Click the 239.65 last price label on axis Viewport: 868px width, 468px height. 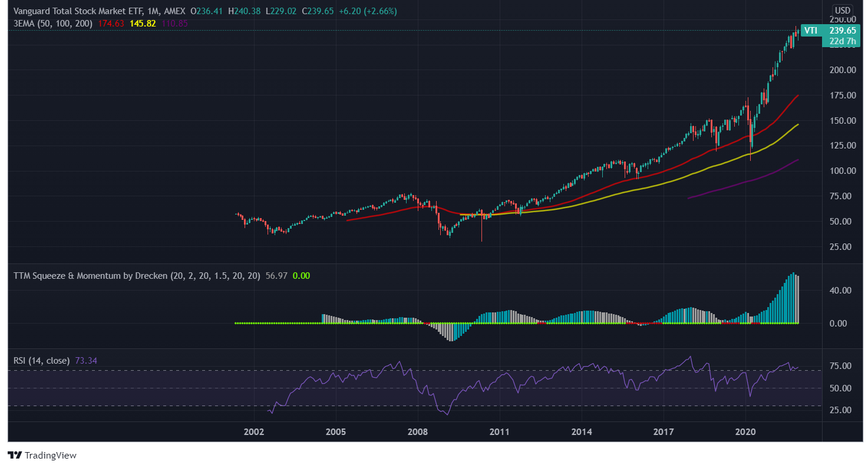pos(843,31)
